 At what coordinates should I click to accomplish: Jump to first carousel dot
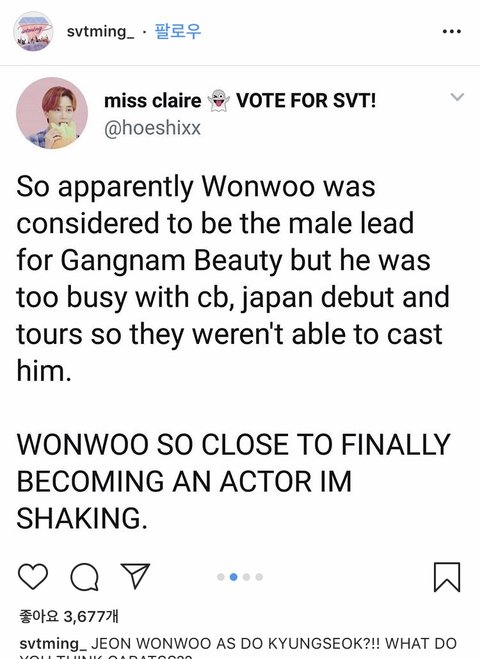coord(220,577)
